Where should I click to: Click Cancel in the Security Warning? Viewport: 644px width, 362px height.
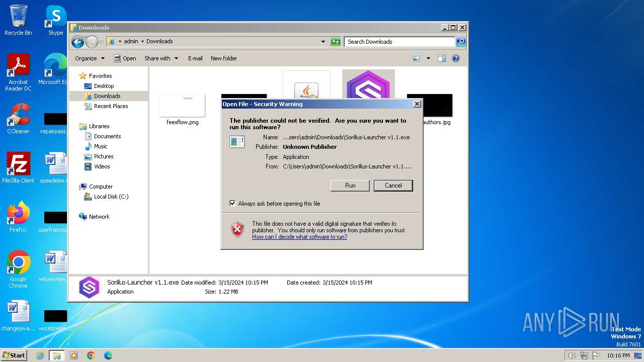point(393,186)
